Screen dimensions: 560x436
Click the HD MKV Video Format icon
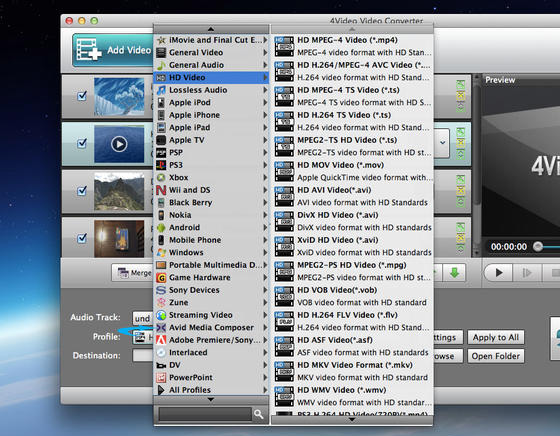(284, 371)
